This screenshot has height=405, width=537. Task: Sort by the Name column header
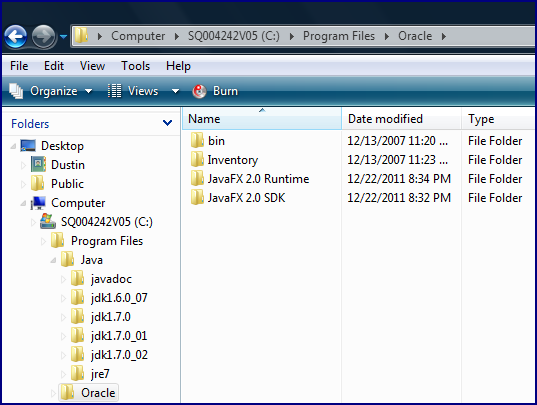(x=262, y=119)
